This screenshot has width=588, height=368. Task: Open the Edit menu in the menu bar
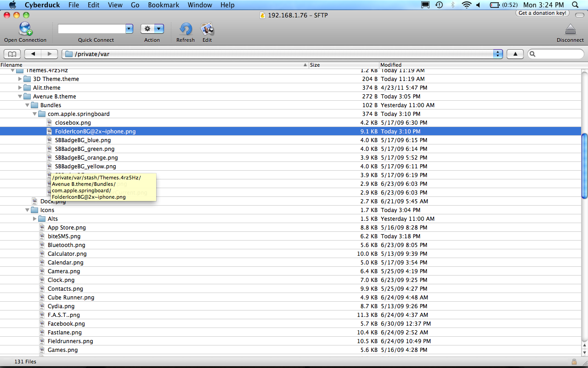pyautogui.click(x=94, y=5)
